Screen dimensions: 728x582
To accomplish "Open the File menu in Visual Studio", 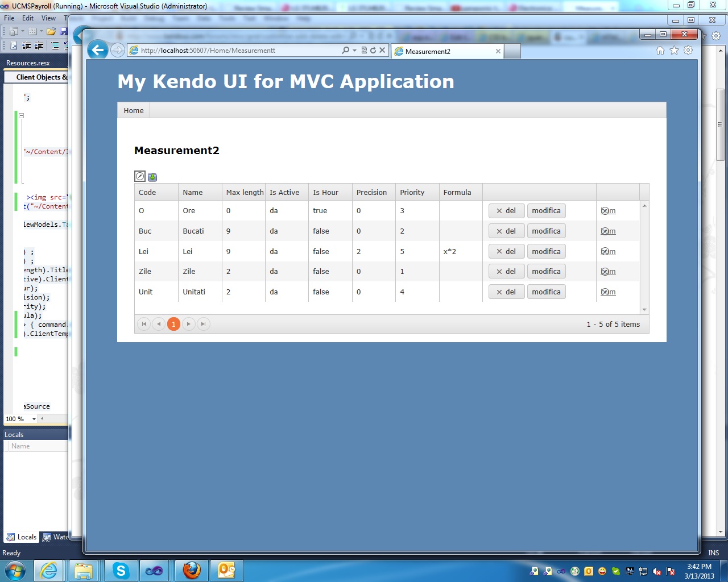I will (x=9, y=18).
